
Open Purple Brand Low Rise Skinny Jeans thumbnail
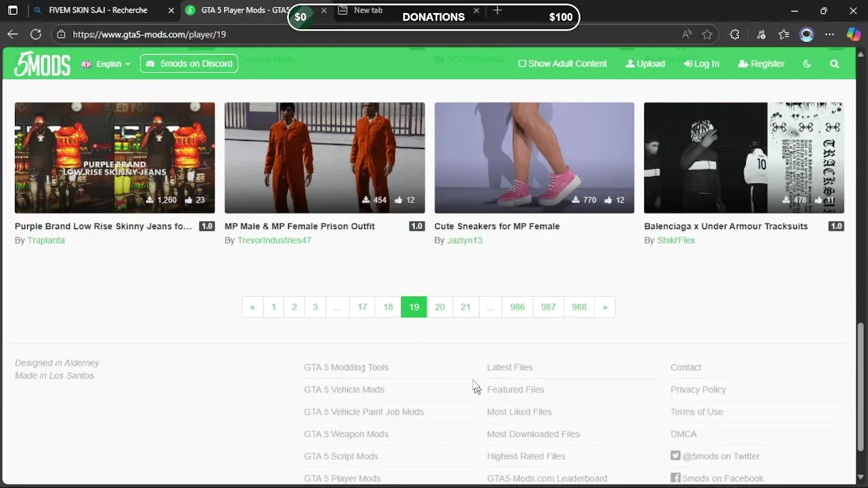point(115,158)
